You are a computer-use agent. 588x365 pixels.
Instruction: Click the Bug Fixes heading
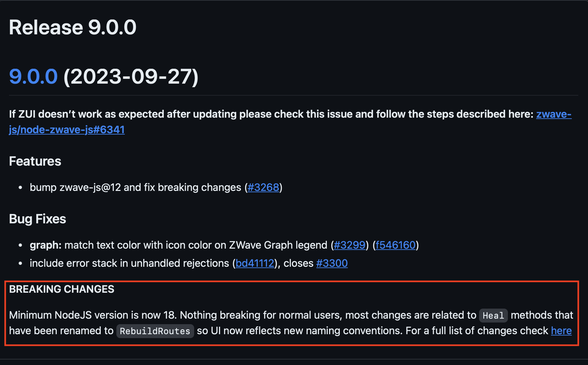(x=38, y=219)
